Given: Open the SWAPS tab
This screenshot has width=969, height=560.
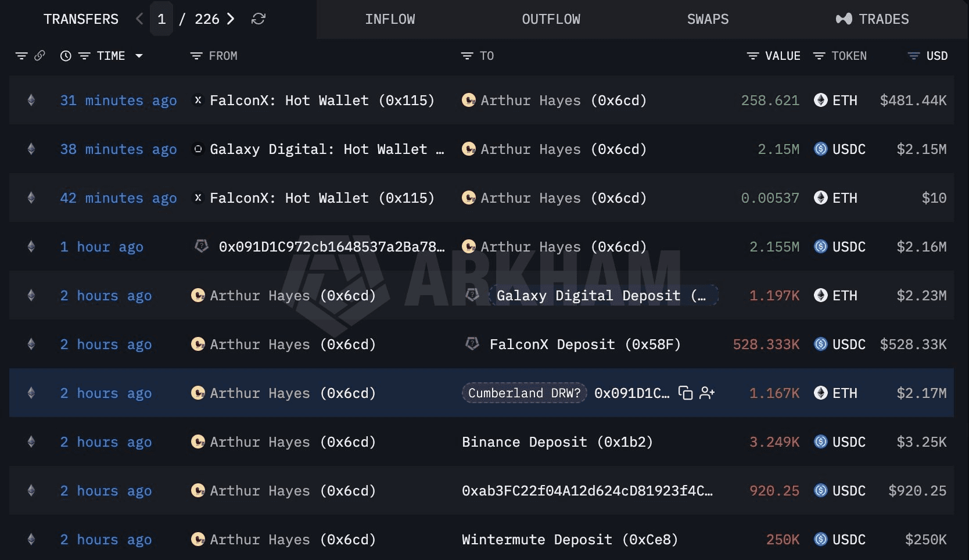Looking at the screenshot, I should [x=708, y=19].
